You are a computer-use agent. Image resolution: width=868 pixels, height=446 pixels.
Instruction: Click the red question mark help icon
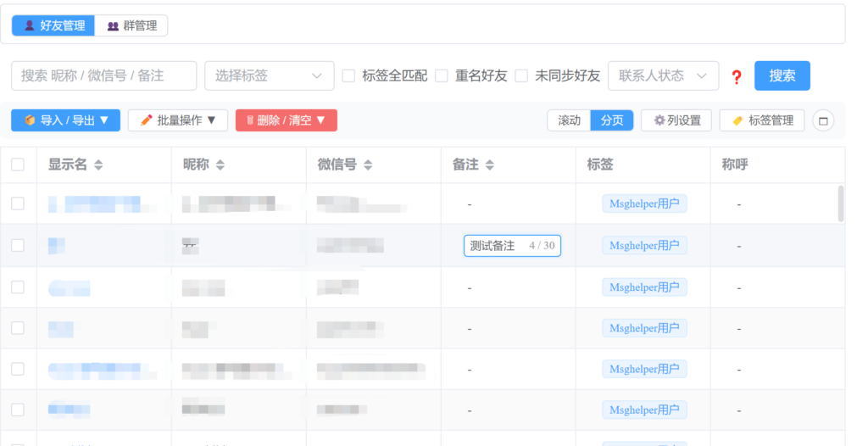point(737,77)
